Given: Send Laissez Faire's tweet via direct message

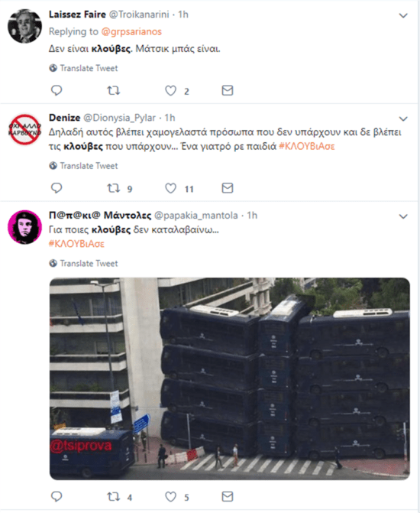Looking at the screenshot, I should click(227, 90).
